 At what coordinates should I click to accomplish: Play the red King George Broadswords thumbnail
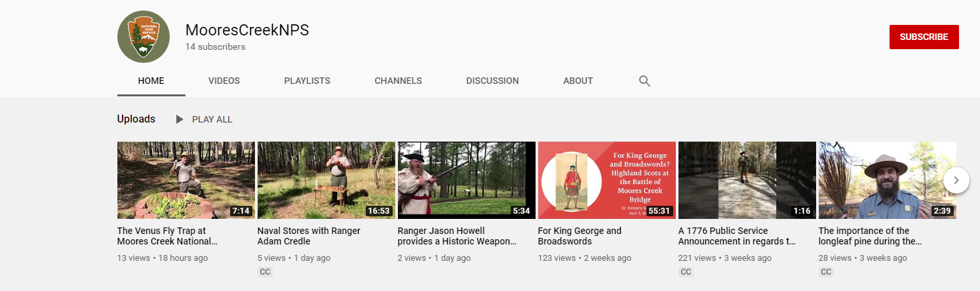pyautogui.click(x=607, y=180)
